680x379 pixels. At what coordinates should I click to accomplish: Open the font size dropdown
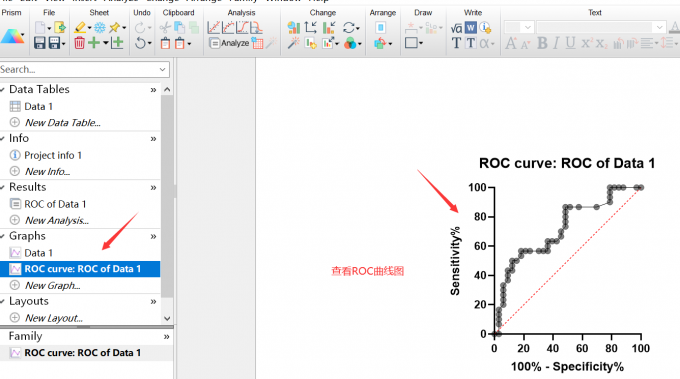pyautogui.click(x=528, y=28)
